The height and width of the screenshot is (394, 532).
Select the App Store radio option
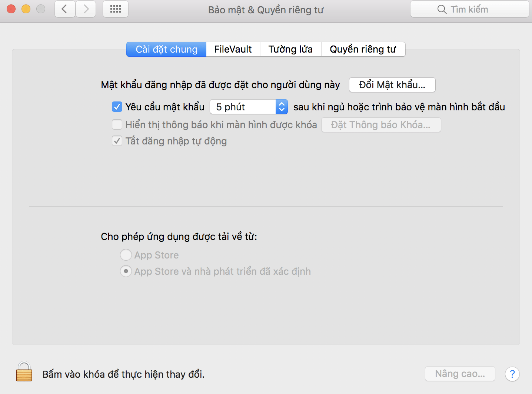[x=126, y=255]
